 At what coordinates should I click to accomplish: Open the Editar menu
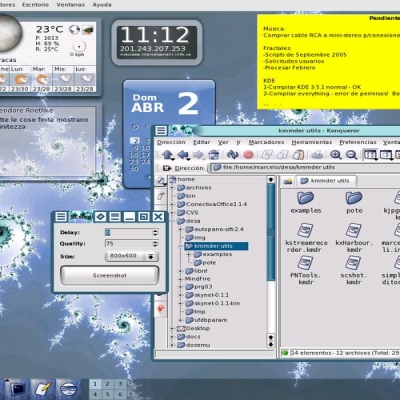point(202,142)
